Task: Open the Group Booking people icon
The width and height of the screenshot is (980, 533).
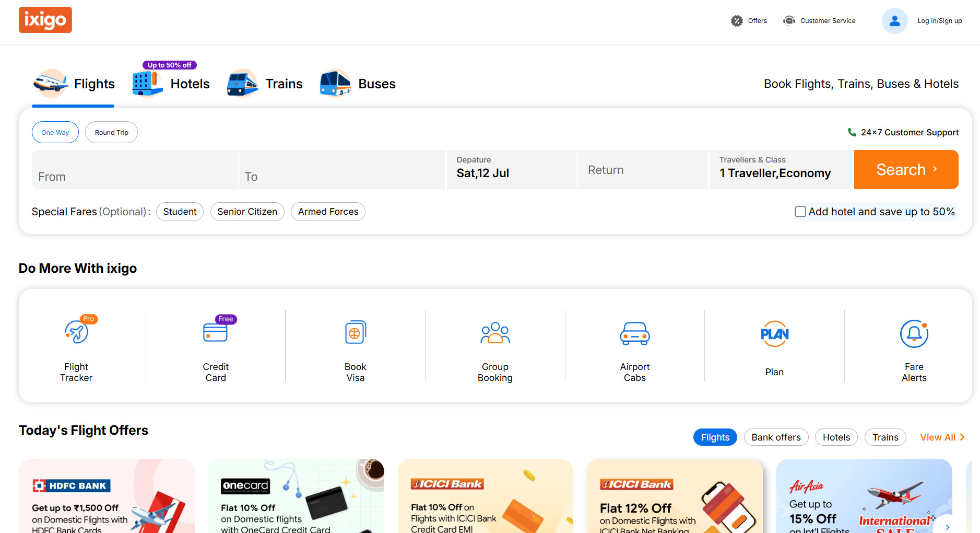Action: click(x=495, y=333)
